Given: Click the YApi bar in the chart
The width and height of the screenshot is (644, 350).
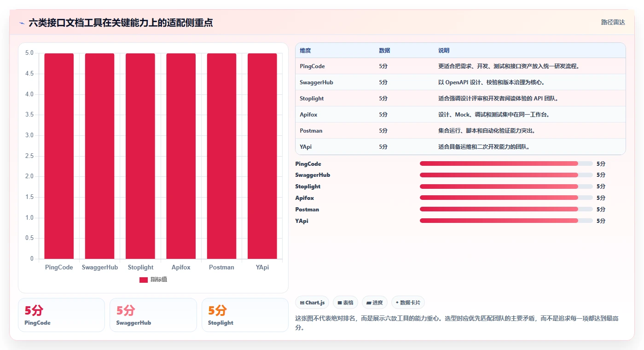Looking at the screenshot, I should 262,156.
